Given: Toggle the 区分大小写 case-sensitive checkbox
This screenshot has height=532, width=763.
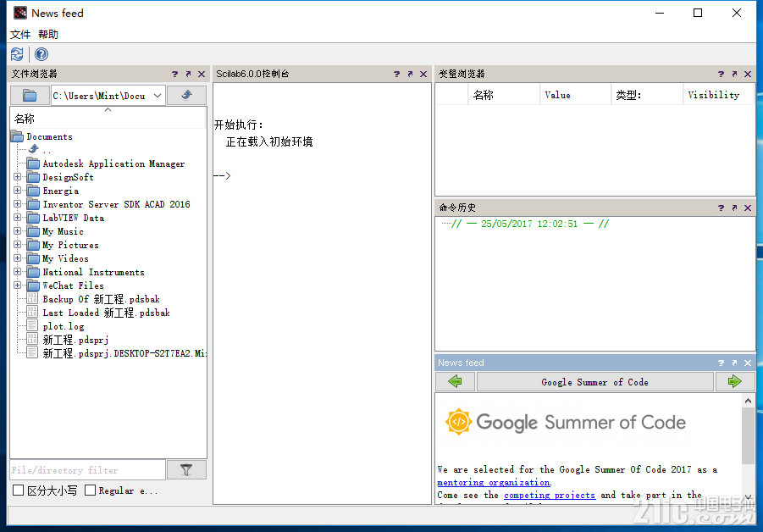Looking at the screenshot, I should (x=18, y=490).
